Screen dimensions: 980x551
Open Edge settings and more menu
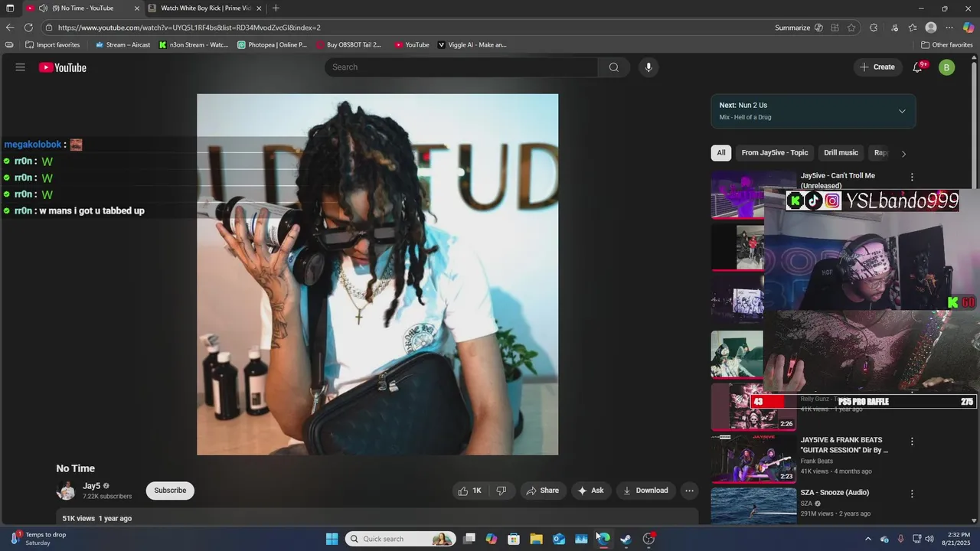point(949,28)
